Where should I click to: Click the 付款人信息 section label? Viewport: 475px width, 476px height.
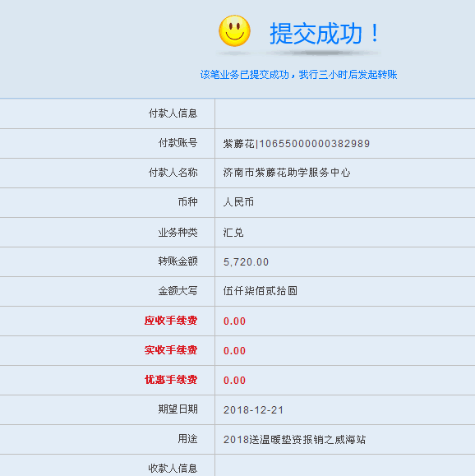(x=173, y=113)
